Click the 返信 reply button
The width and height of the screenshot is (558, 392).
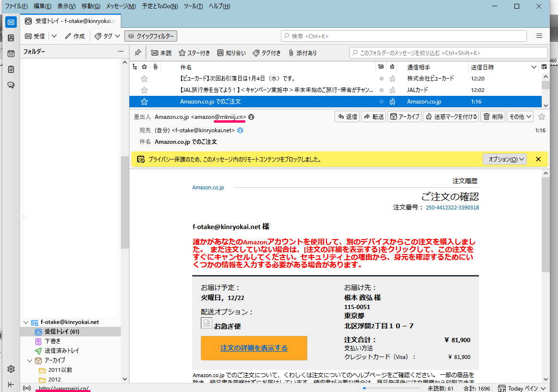347,116
